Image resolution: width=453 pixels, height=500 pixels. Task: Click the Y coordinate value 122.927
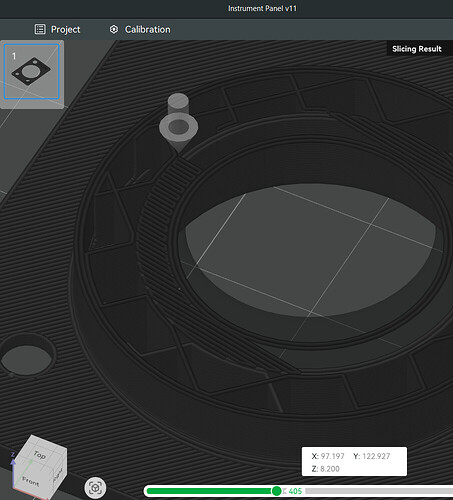[x=376, y=456]
